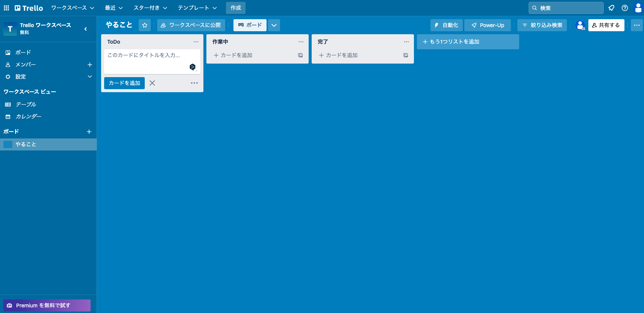The height and width of the screenshot is (313, 644).
Task: Create a new board with plus icon
Action: (89, 132)
